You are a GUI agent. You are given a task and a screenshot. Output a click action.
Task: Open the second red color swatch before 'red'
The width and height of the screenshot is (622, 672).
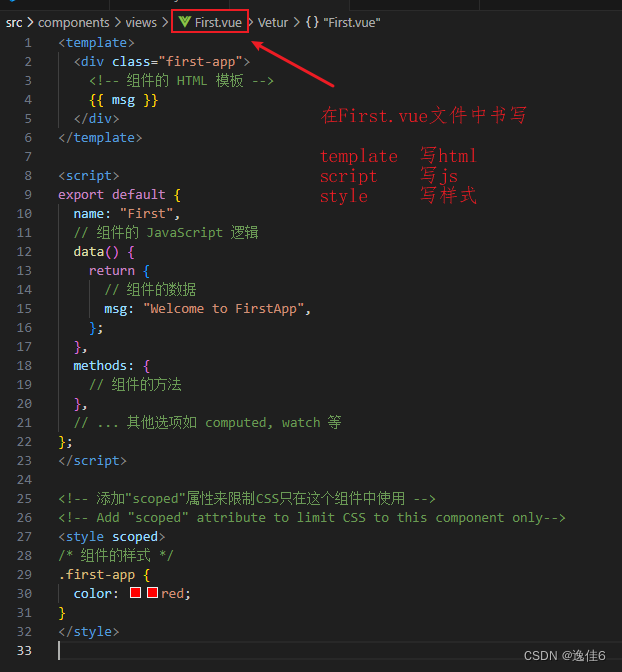point(152,593)
